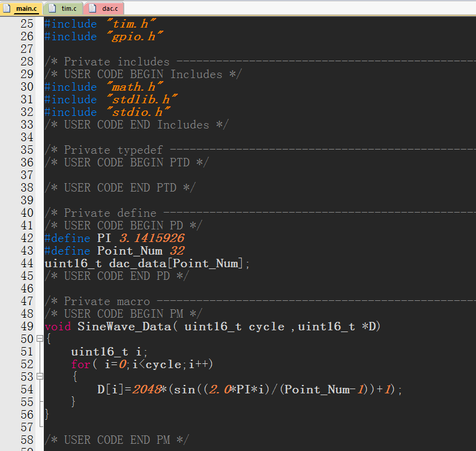Click 'uint16_t dac_data[Point_Num];' declaration

click(x=147, y=263)
